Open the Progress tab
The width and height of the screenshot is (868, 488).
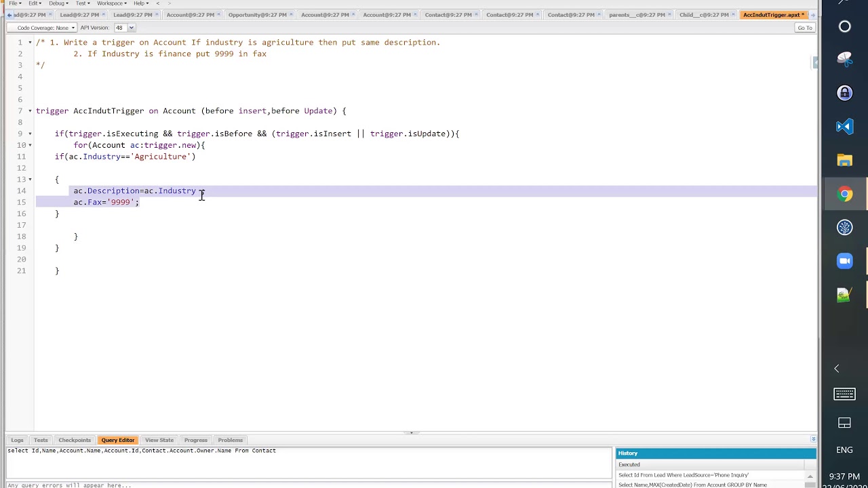pos(195,440)
